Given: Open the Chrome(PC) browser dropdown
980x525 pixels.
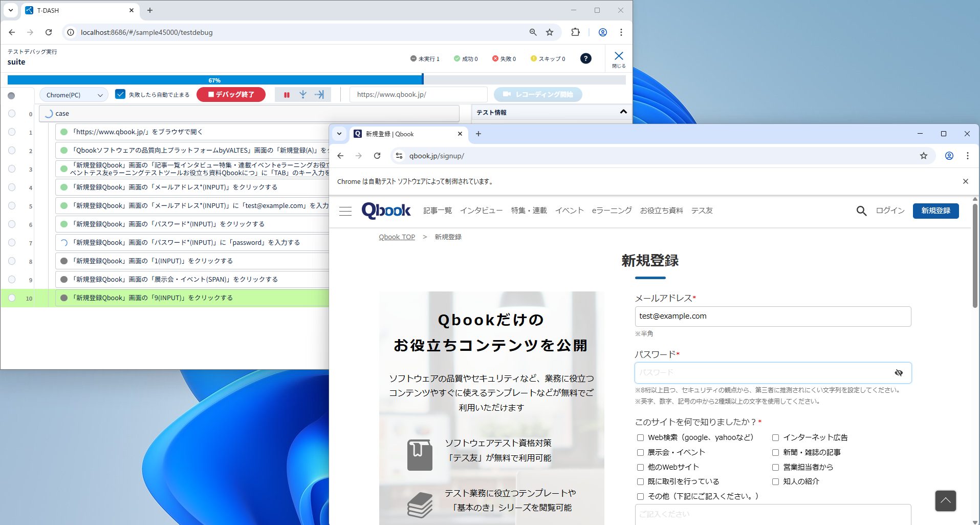Looking at the screenshot, I should pyautogui.click(x=74, y=95).
